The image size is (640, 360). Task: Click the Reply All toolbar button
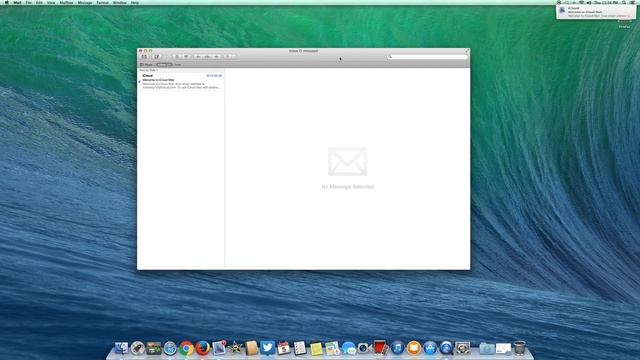point(207,57)
